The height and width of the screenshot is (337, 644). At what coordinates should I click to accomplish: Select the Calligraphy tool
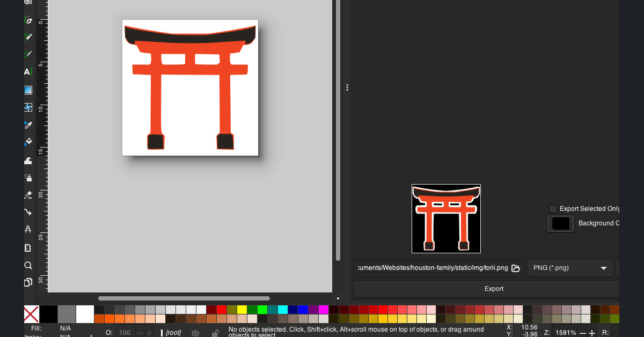point(28,54)
